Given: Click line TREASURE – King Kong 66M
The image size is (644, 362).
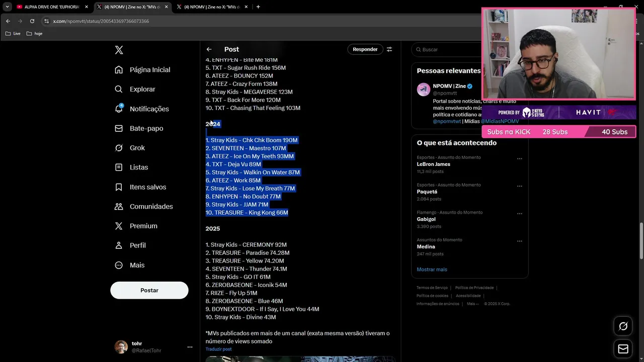Looking at the screenshot, I should [247, 213].
